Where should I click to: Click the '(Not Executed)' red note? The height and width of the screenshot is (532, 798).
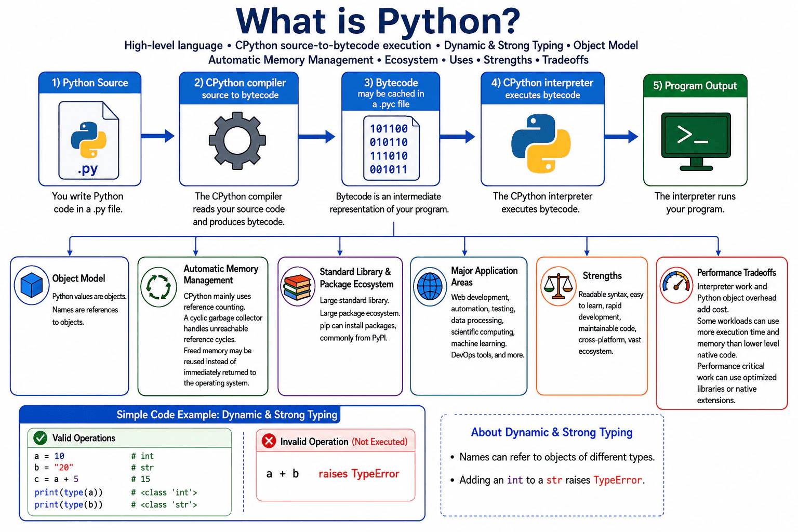pyautogui.click(x=380, y=442)
